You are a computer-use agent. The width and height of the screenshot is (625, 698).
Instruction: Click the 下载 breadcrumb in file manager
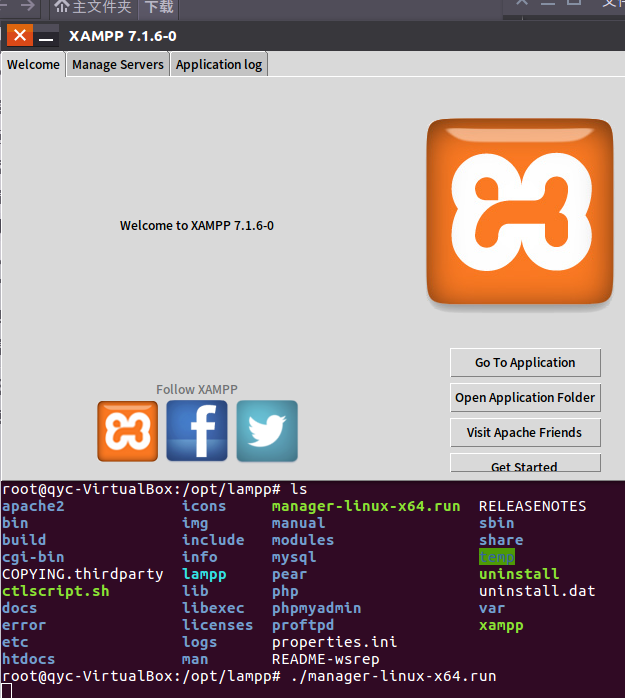pyautogui.click(x=159, y=8)
